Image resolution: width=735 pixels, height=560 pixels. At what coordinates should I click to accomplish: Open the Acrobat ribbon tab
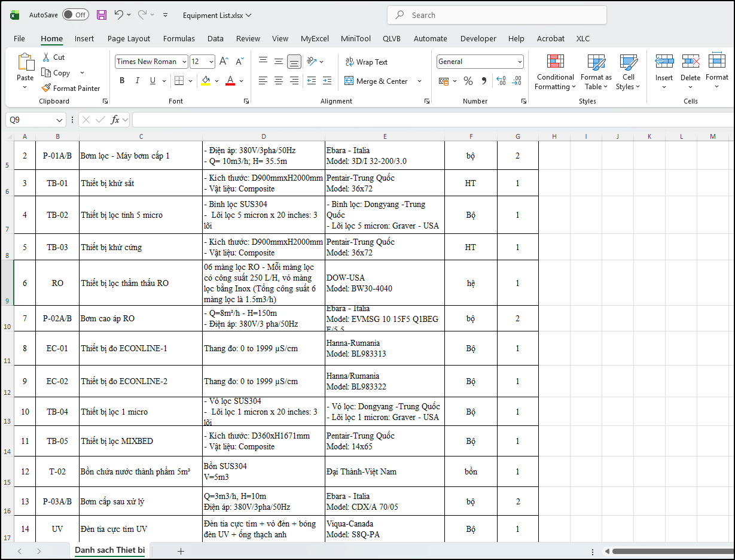[x=551, y=38]
